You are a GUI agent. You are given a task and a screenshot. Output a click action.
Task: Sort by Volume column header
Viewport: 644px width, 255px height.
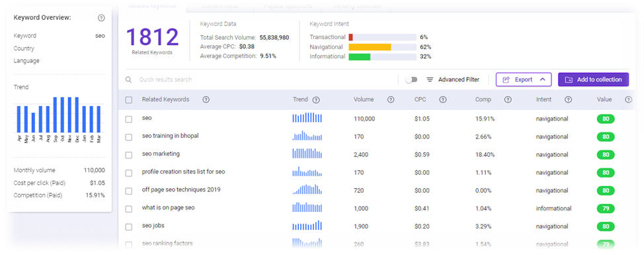(364, 99)
